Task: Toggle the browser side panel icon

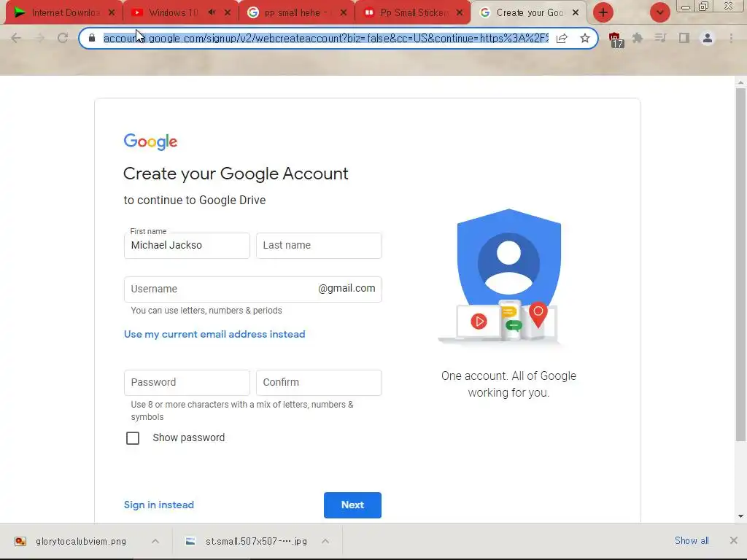Action: tap(684, 38)
